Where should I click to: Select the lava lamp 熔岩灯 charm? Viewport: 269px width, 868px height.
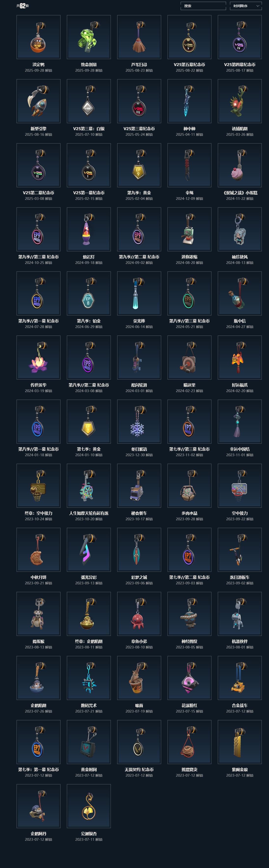click(x=89, y=229)
